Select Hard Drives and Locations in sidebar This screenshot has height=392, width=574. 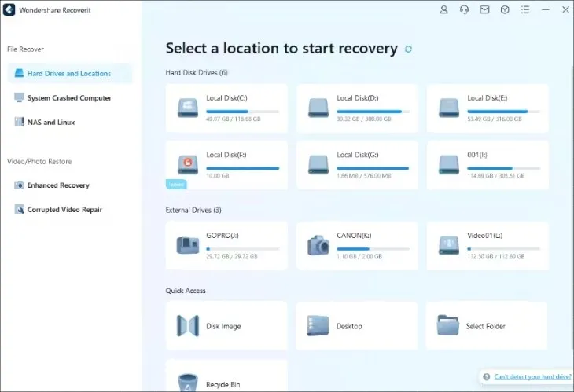point(69,74)
